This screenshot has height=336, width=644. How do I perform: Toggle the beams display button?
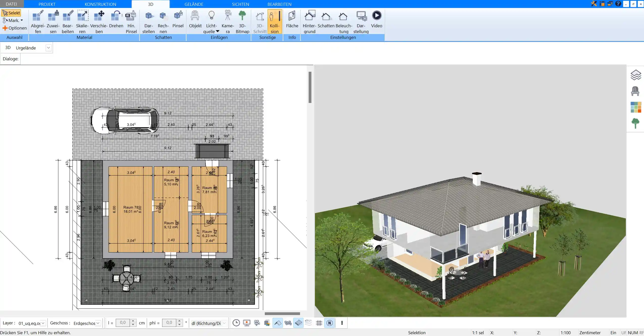click(288, 323)
